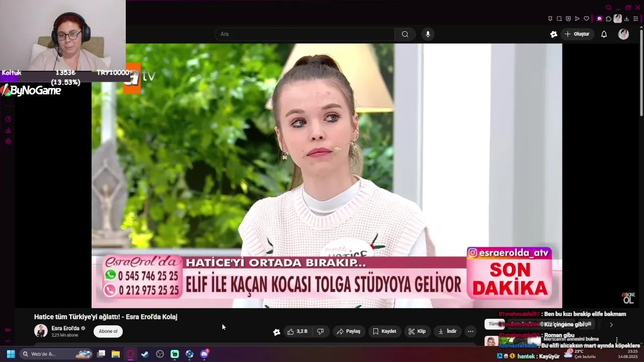Click the Paylaş share button
Screen dimensions: 644x362
point(349,331)
